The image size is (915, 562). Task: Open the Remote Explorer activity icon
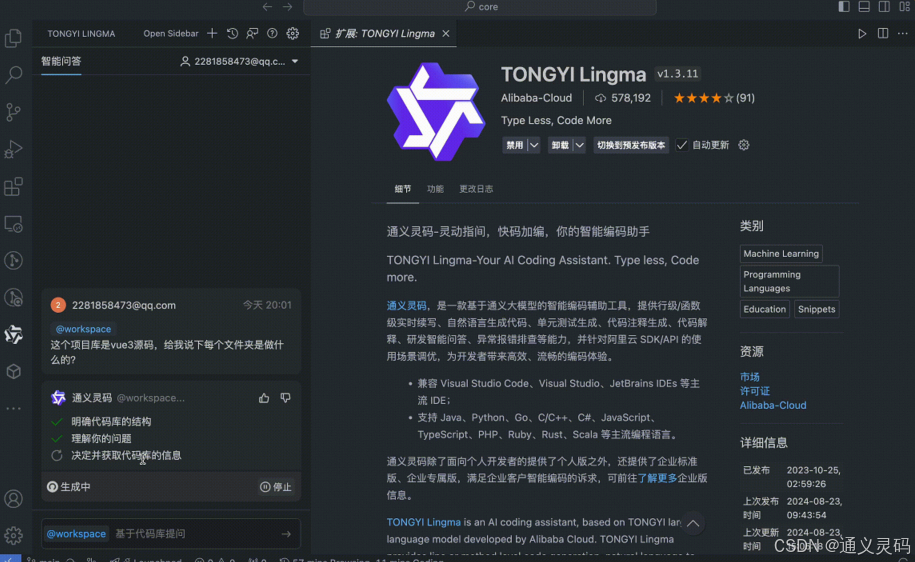point(13,224)
